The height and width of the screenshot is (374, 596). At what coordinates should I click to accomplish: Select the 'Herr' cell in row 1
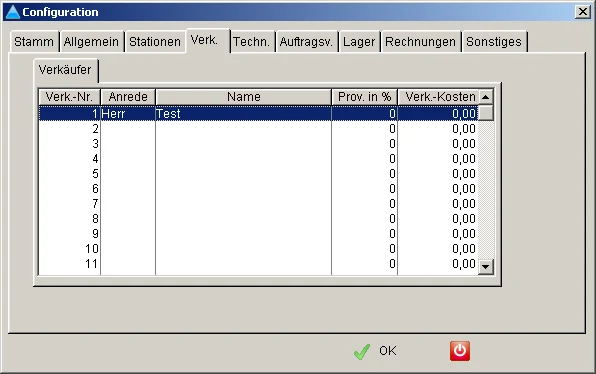(x=128, y=114)
